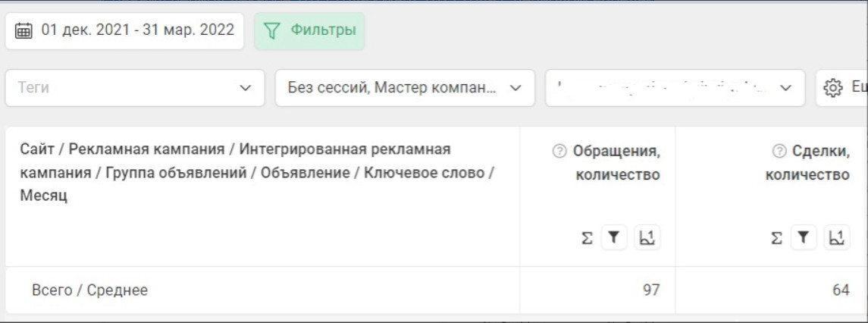Click the chart icon under Сделки, количество
Viewport: 868px width, 323px height.
coord(837,238)
